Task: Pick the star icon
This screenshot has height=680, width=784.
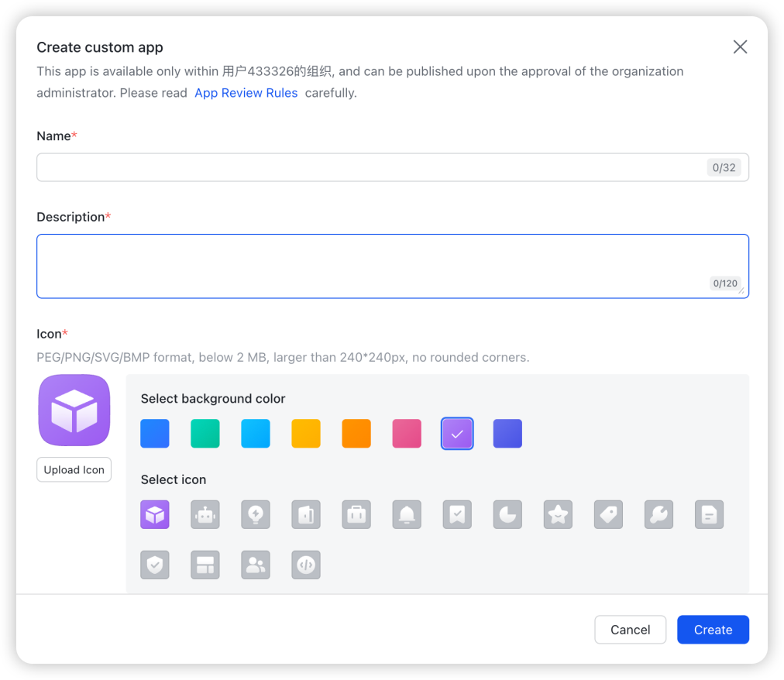Action: (x=558, y=514)
